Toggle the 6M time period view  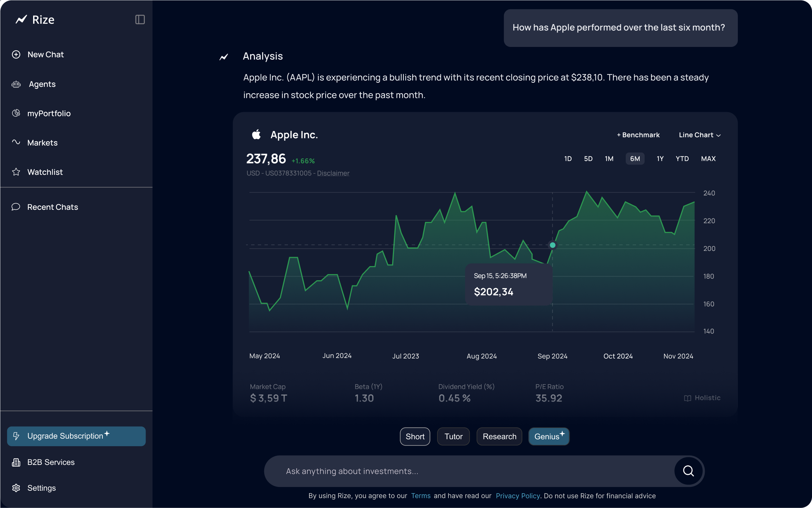pos(635,159)
